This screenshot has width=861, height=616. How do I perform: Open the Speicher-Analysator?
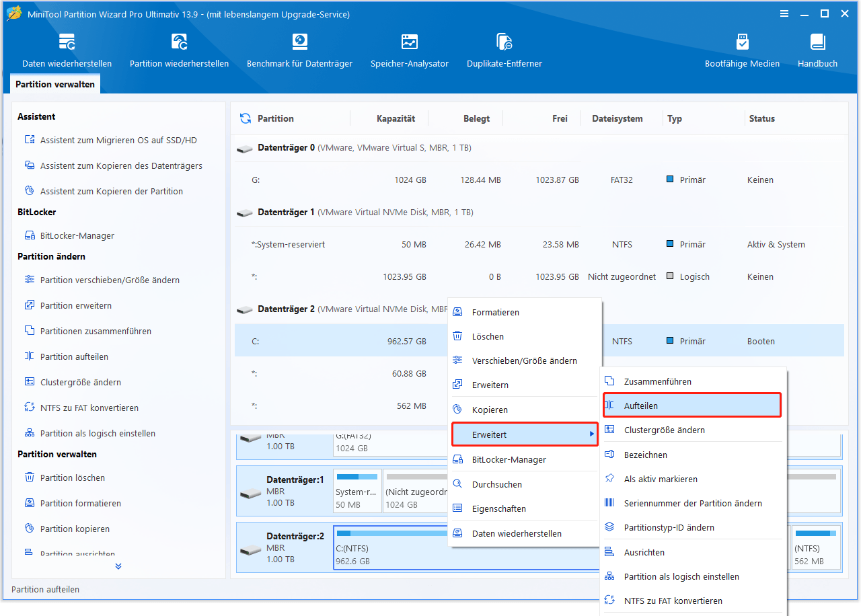[409, 50]
